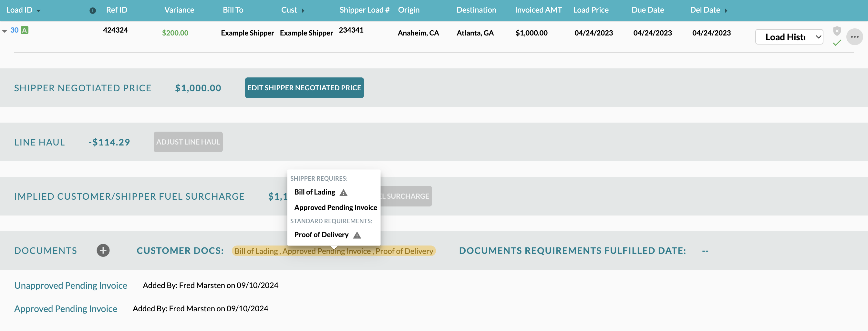Click the warning triangle beside Bill of Lading
The height and width of the screenshot is (331, 868).
click(x=344, y=192)
